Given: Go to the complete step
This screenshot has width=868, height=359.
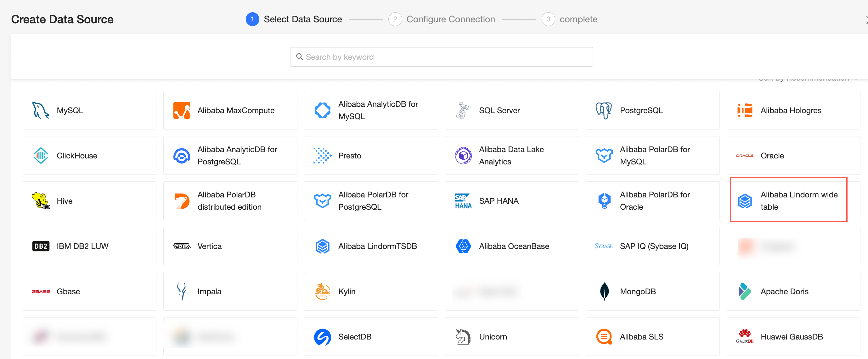Looking at the screenshot, I should [x=578, y=19].
